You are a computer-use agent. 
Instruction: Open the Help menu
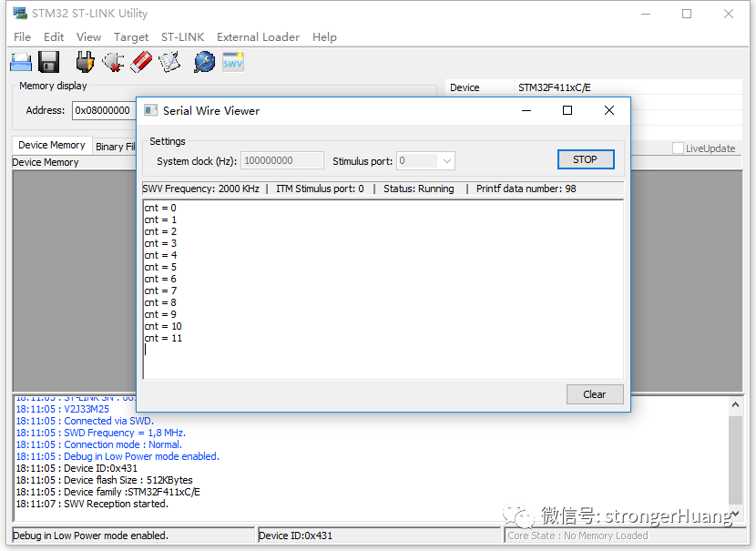pos(324,37)
